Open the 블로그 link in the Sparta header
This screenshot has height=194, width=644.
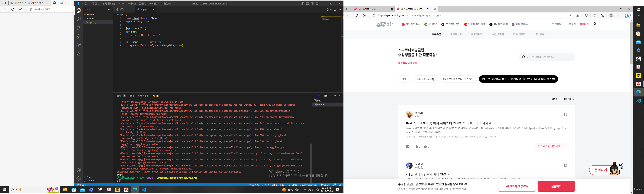(x=572, y=24)
